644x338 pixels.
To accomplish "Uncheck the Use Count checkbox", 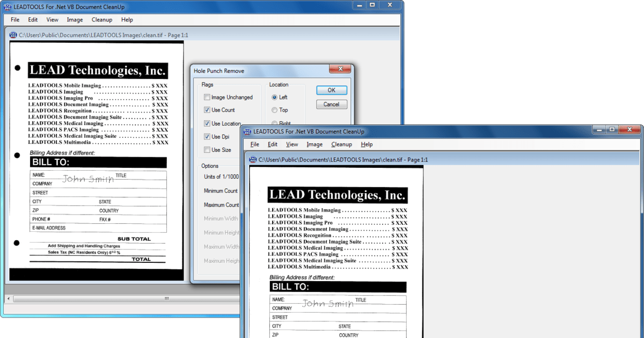I will (207, 110).
